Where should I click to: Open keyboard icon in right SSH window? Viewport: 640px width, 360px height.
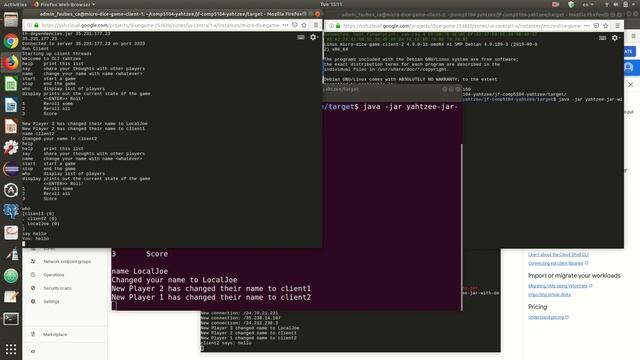click(602, 38)
